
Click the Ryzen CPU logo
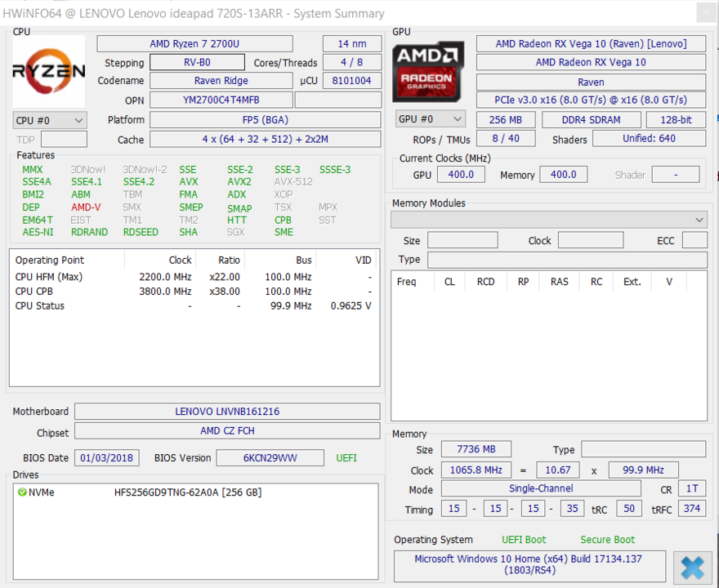click(48, 72)
